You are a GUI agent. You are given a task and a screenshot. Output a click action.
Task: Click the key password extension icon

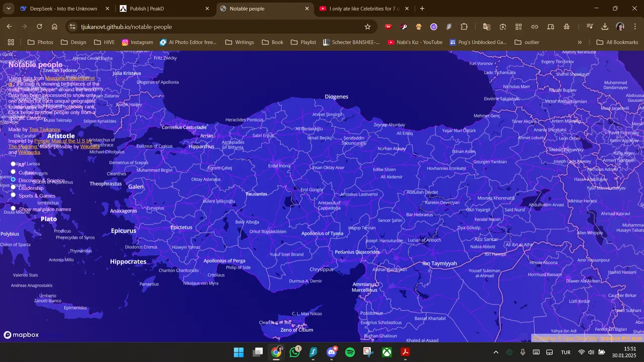pyautogui.click(x=404, y=27)
